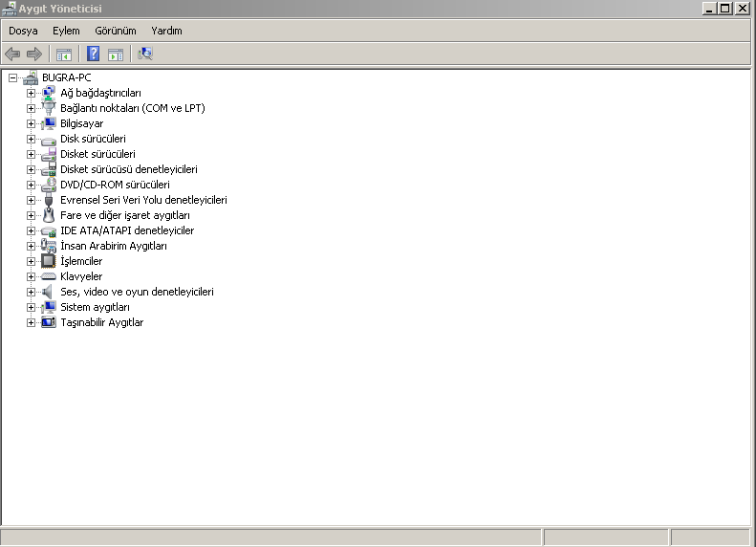Collapse the BUGRA-PC root node
This screenshot has height=547, width=756.
coord(12,77)
